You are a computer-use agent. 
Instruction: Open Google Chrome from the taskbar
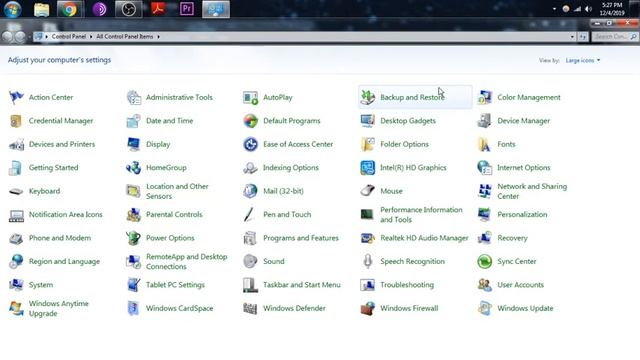(69, 9)
